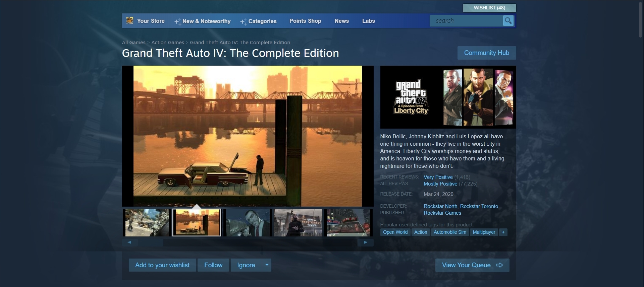The height and width of the screenshot is (287, 644).
Task: Click the View Your Queue arrow icon
Action: [499, 265]
